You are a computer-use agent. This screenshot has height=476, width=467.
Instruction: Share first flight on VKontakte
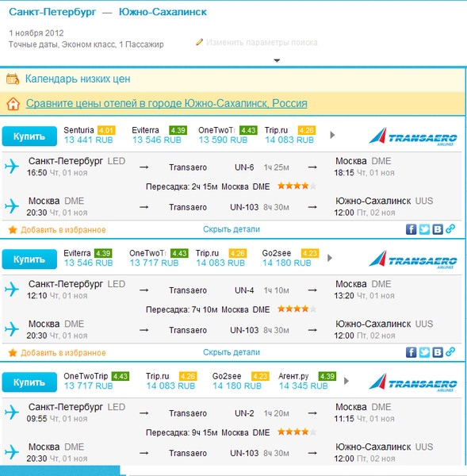tap(438, 229)
